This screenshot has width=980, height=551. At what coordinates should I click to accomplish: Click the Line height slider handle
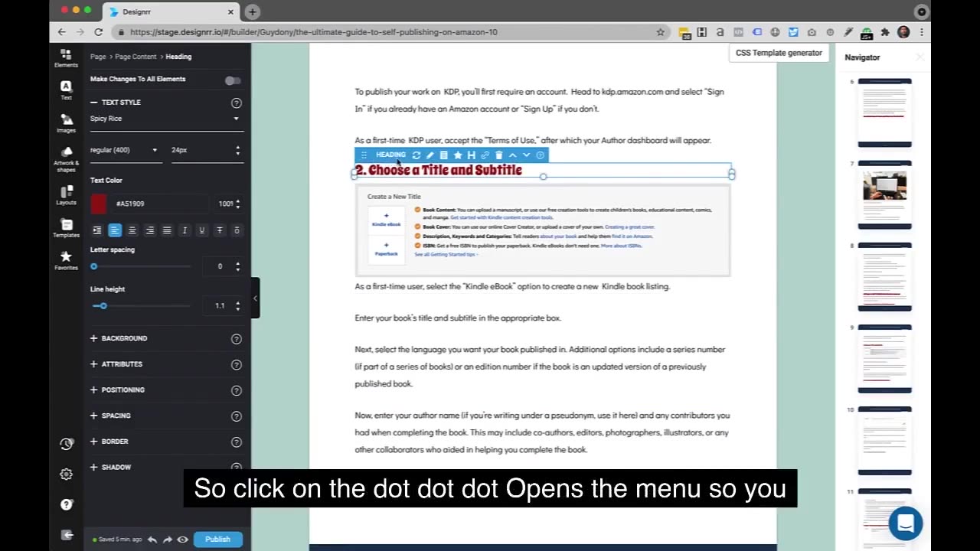(x=103, y=306)
